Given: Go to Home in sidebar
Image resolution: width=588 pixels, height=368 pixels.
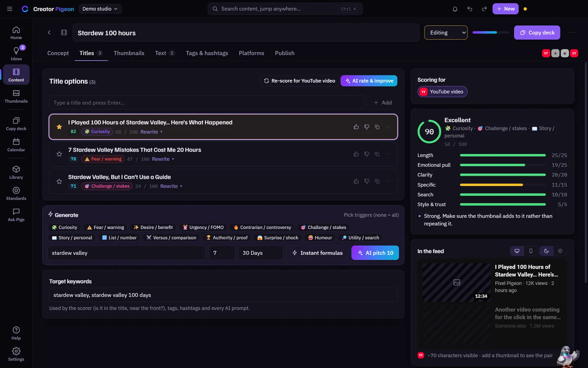Looking at the screenshot, I should click(x=16, y=33).
